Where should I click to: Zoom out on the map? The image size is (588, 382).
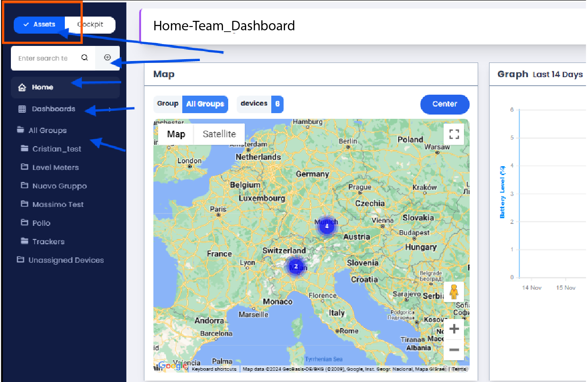454,350
